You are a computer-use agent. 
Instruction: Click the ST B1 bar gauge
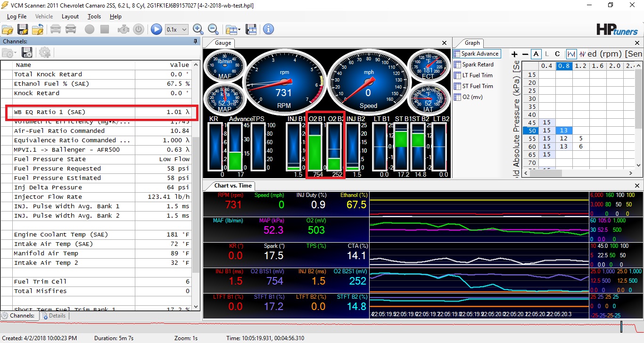pyautogui.click(x=401, y=147)
